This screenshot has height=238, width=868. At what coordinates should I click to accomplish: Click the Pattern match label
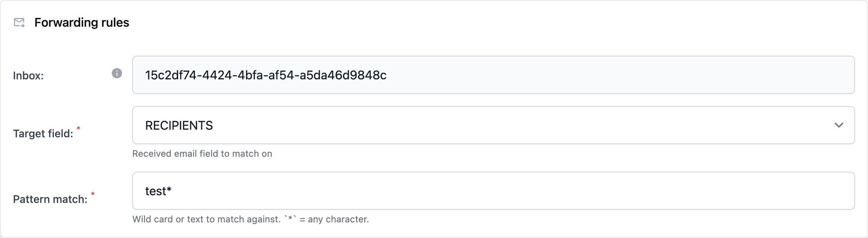50,199
